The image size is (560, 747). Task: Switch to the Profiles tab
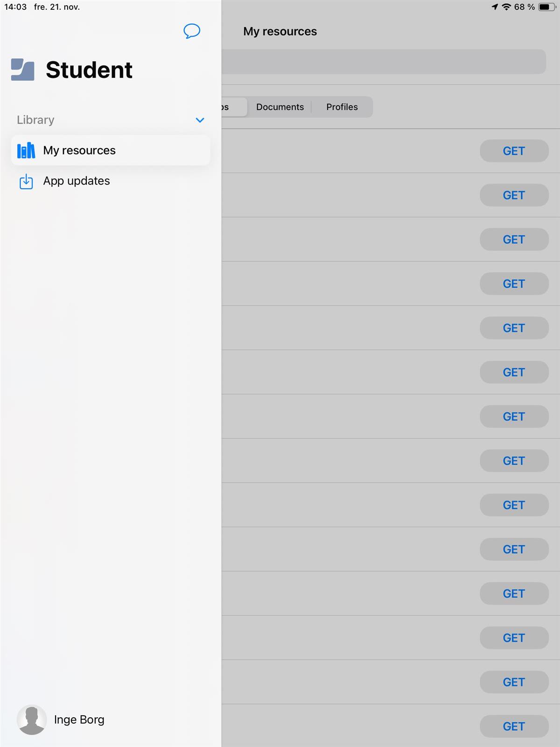(x=342, y=107)
